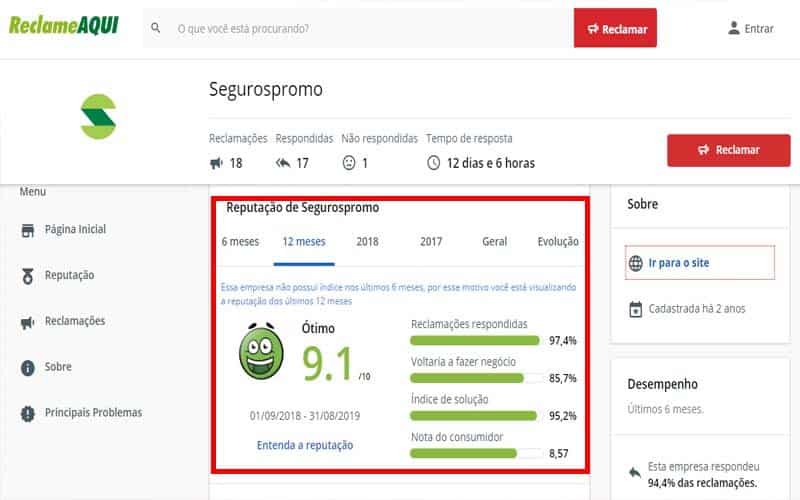Click the megaphone icon beside 18 complaints
Screen dimensions: 800x500
217,163
